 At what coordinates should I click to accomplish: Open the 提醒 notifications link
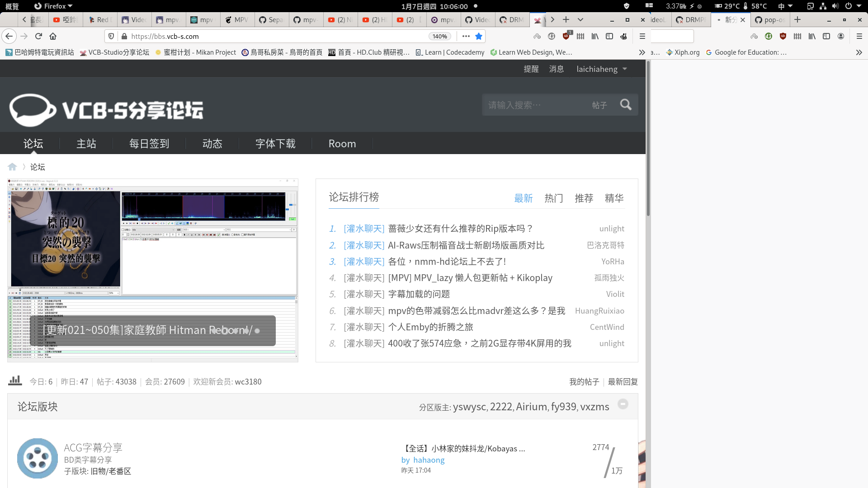click(x=531, y=69)
